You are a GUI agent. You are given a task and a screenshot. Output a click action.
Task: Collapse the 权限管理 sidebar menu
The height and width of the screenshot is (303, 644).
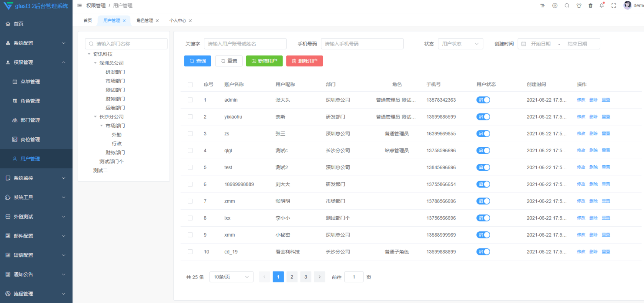pos(36,62)
